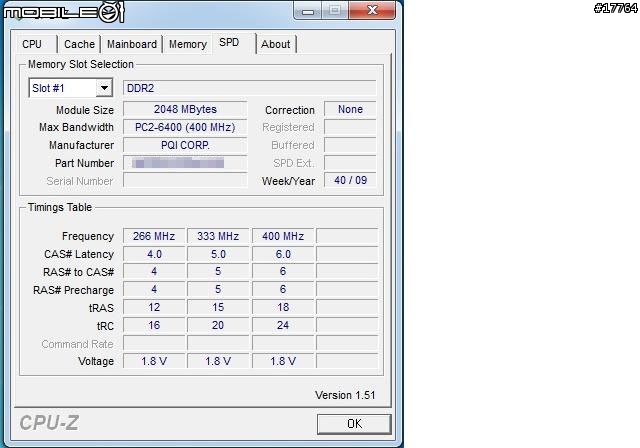The image size is (640, 448).
Task: Click the Memory Slot Selection group label
Action: (81, 64)
